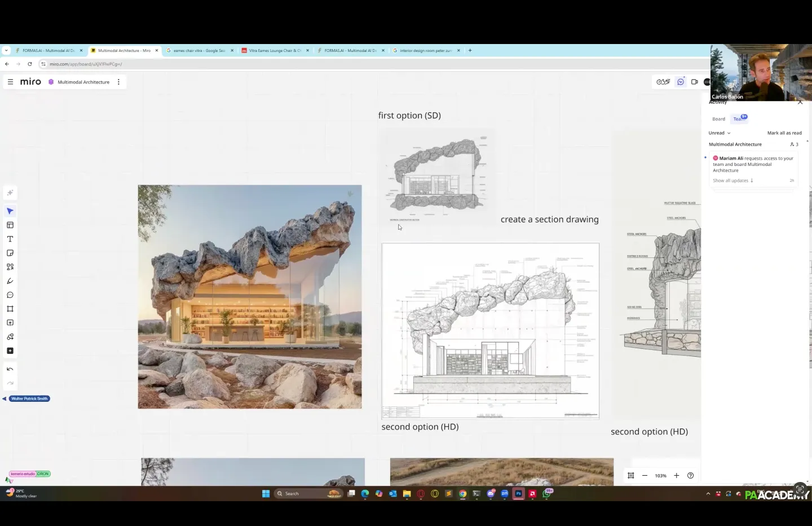Open the board options three-dot menu

click(118, 82)
